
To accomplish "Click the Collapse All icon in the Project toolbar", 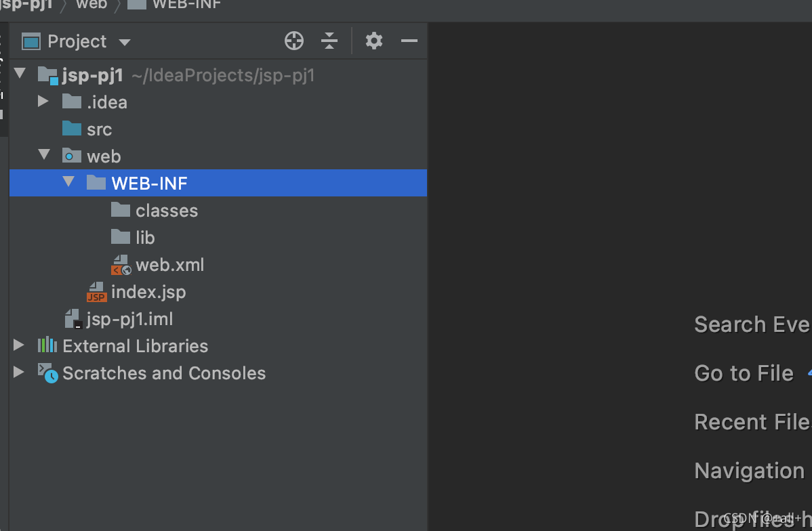I will pos(329,41).
